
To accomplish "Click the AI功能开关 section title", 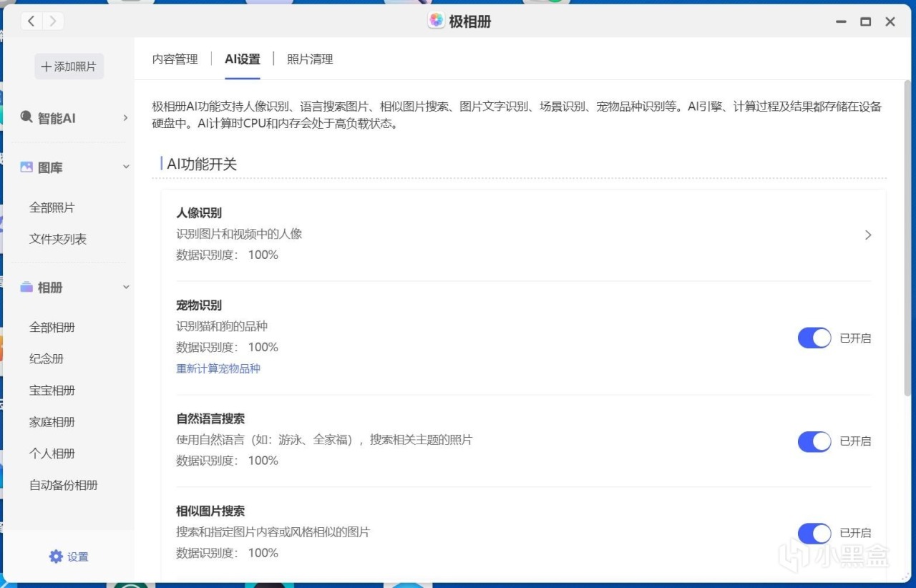I will coord(202,164).
